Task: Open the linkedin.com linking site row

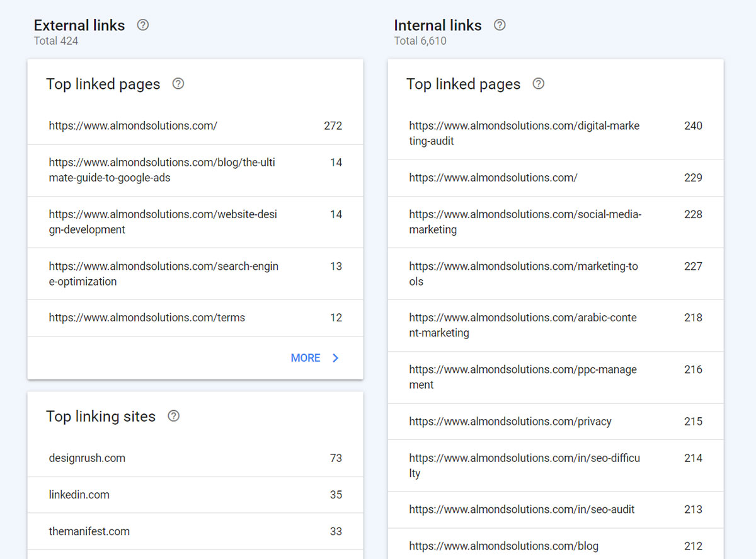Action: click(x=195, y=495)
